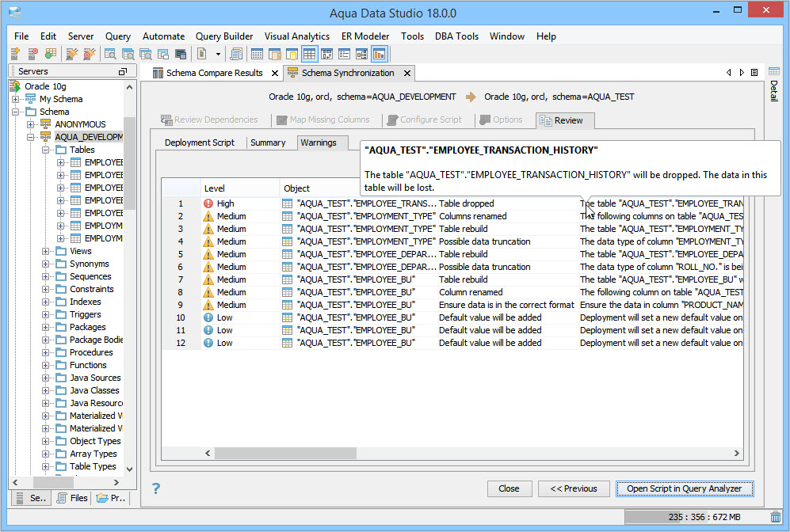
Task: Click the Level column header
Action: pyautogui.click(x=240, y=188)
